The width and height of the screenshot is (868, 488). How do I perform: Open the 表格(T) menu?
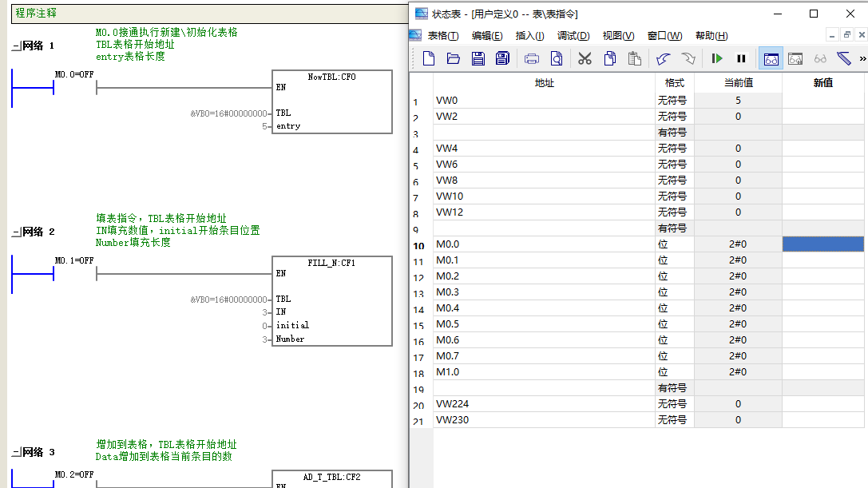pos(443,36)
